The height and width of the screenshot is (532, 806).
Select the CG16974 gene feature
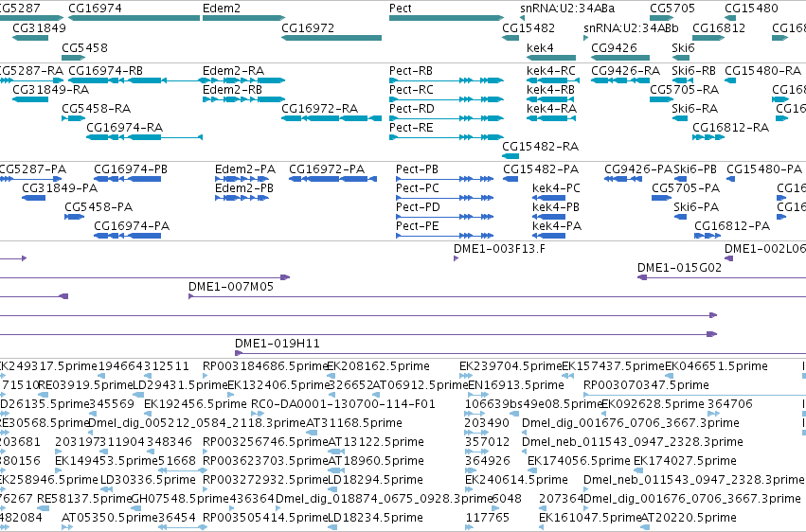point(134,18)
